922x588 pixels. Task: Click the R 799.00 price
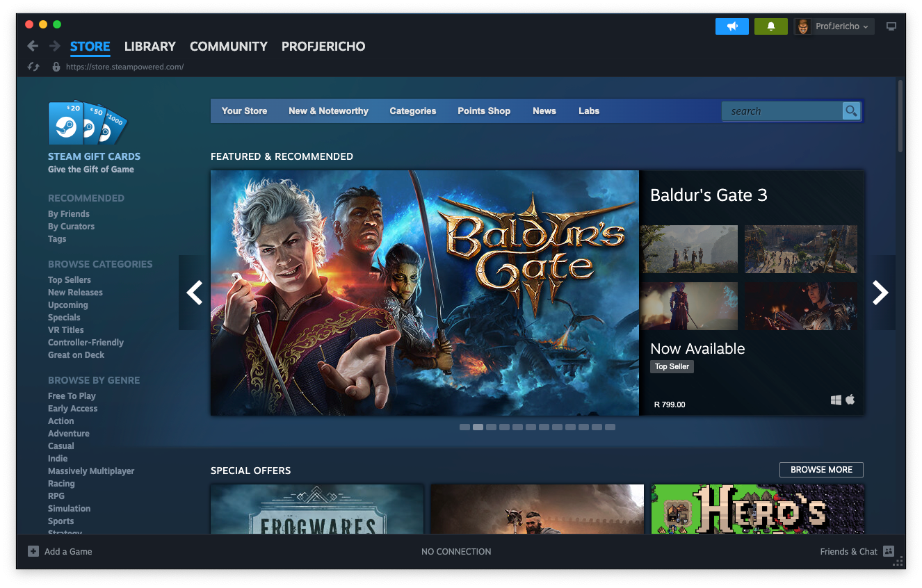coord(670,405)
